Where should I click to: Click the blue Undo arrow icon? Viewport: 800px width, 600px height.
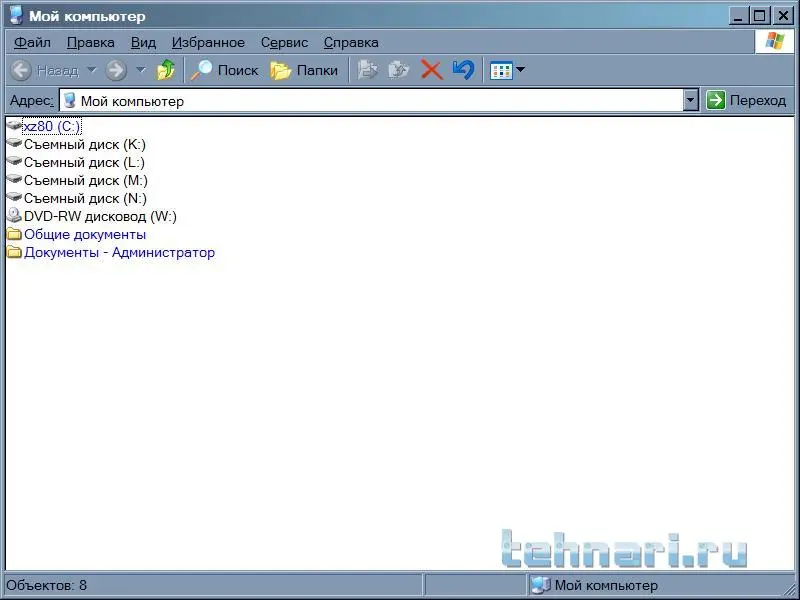(463, 70)
